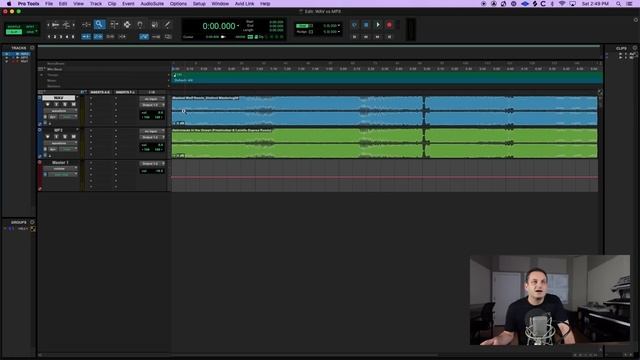Click the red Record transport button

(389, 25)
